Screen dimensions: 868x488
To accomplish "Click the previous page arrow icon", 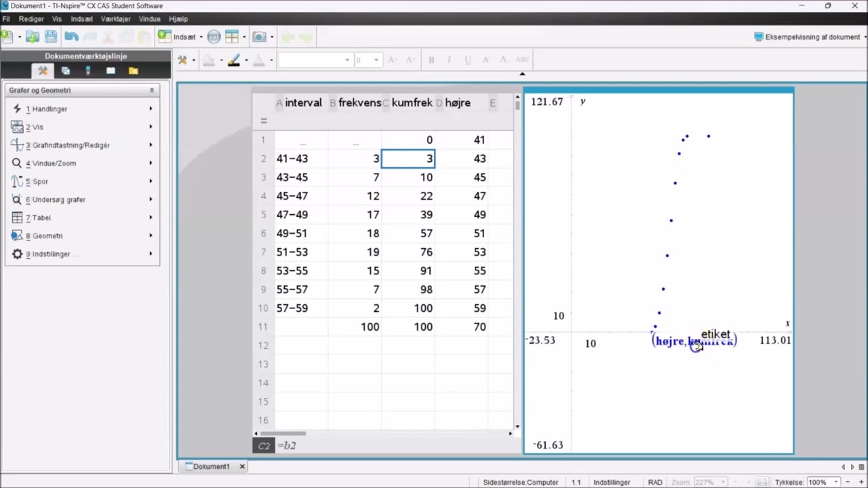I will coord(844,466).
